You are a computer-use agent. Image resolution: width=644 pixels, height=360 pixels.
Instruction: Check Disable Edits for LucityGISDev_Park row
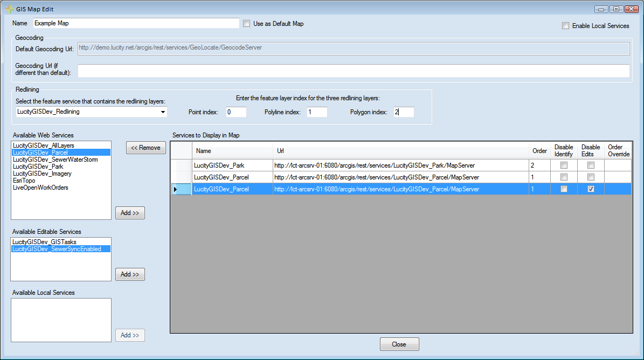coord(591,165)
